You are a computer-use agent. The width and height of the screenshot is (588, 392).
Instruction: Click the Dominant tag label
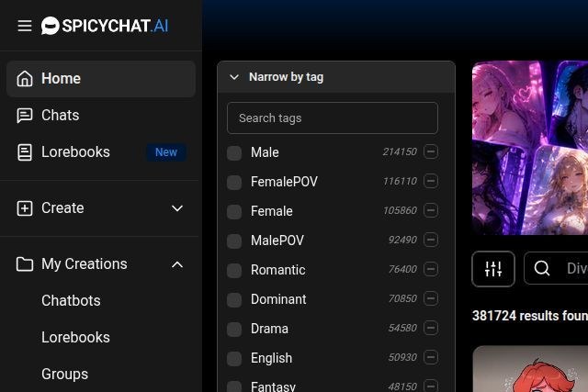coord(278,299)
